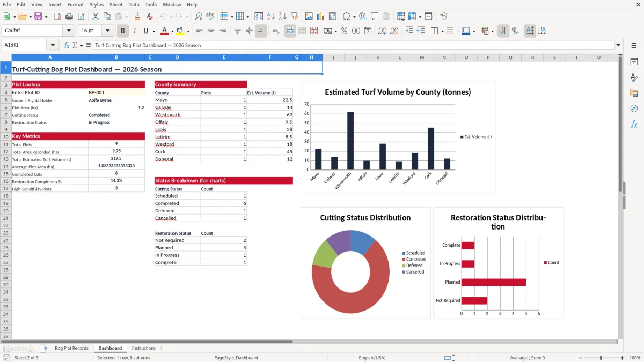Click the formula equals sign button

pos(89,45)
